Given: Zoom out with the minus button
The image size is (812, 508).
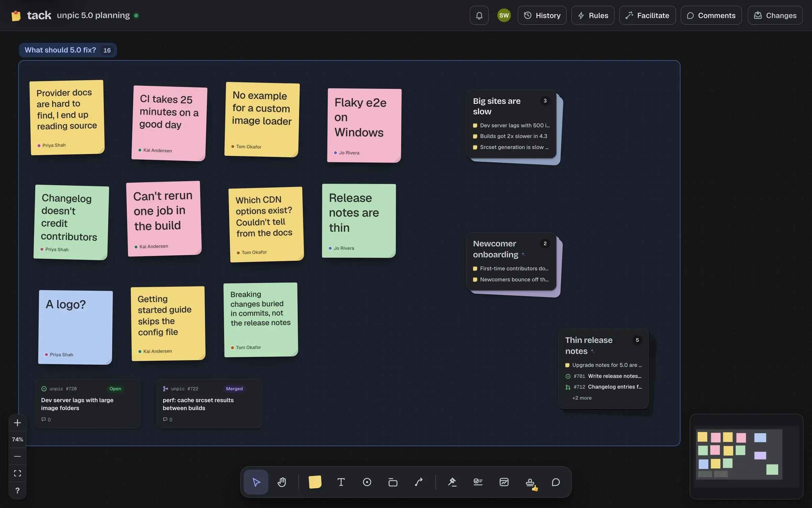Looking at the screenshot, I should (x=17, y=456).
